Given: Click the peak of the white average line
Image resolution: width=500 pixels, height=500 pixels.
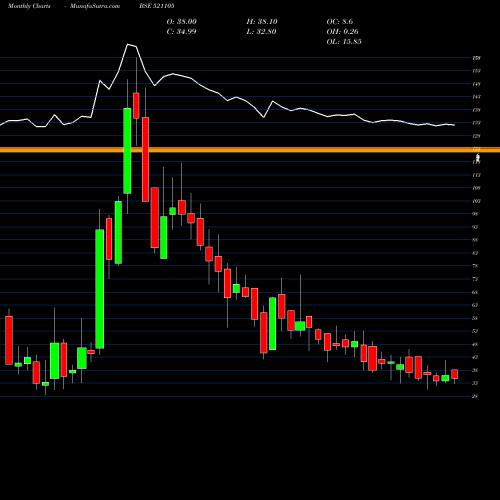Looking at the screenshot, I should [x=128, y=44].
